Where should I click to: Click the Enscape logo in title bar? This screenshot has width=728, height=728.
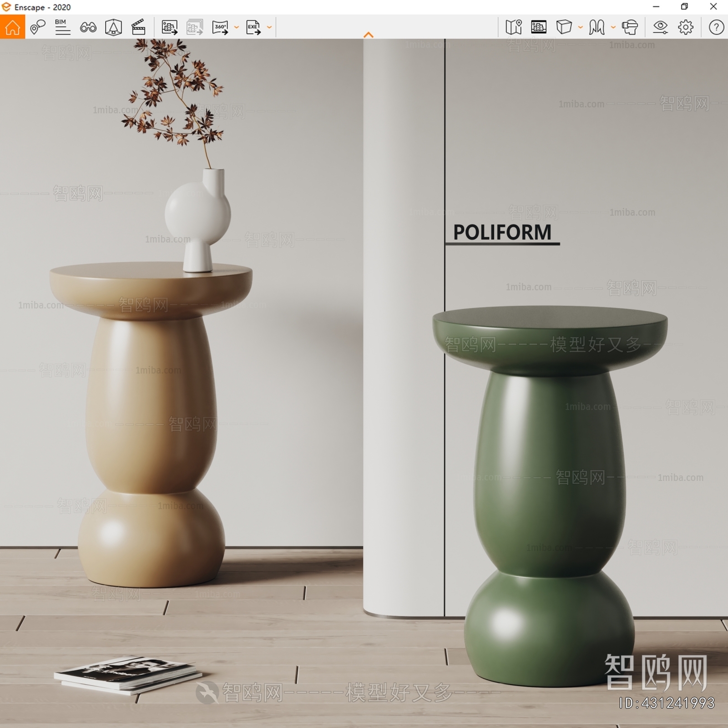[x=6, y=7]
